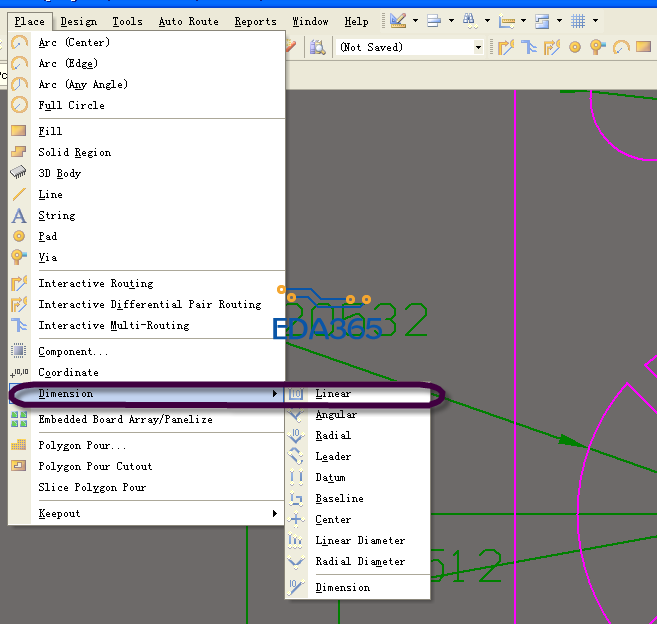Open the Reports menu
Viewport: 657px width, 624px height.
[256, 21]
